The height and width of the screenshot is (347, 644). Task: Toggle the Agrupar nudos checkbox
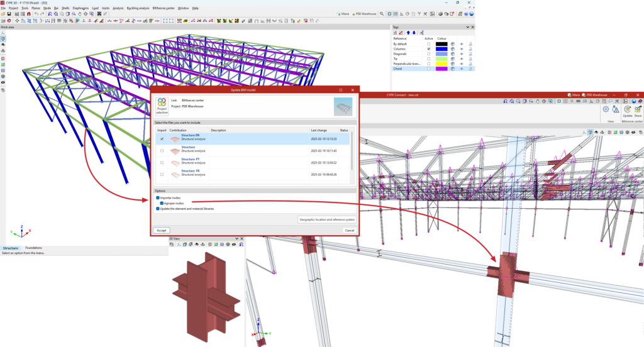(162, 203)
